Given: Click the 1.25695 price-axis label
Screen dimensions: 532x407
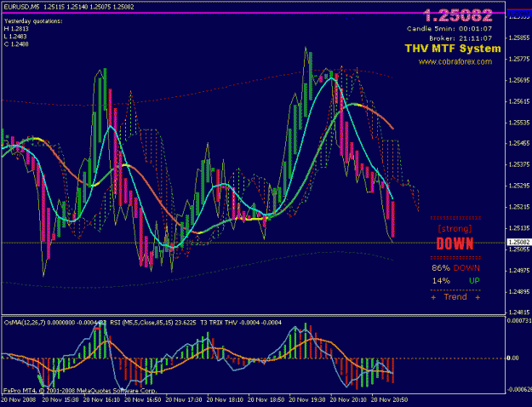Looking at the screenshot, I should [519, 80].
